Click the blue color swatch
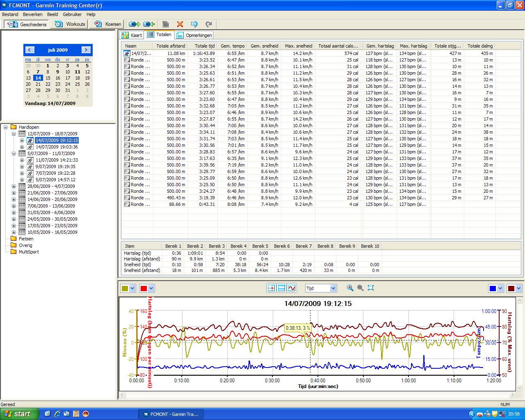This screenshot has width=525, height=420. 492,288
